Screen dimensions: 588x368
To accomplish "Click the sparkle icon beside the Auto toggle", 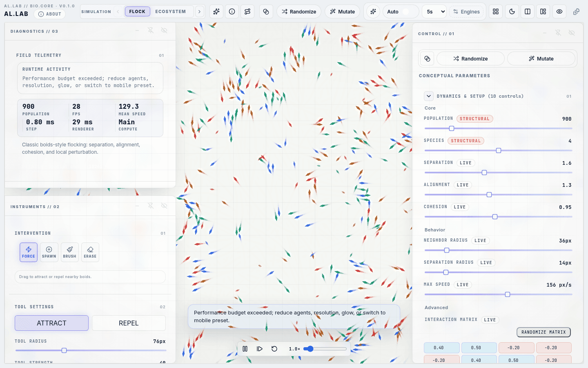I will click(x=373, y=11).
